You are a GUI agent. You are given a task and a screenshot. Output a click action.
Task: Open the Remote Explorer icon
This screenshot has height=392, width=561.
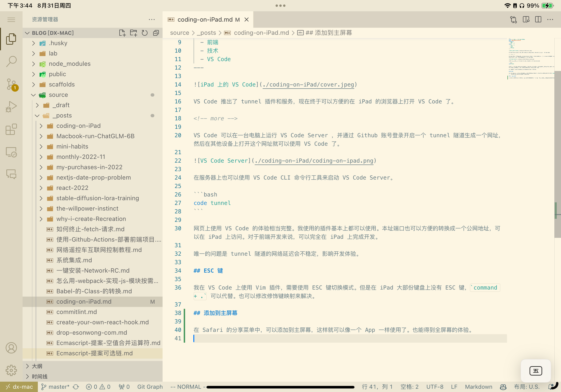click(11, 152)
